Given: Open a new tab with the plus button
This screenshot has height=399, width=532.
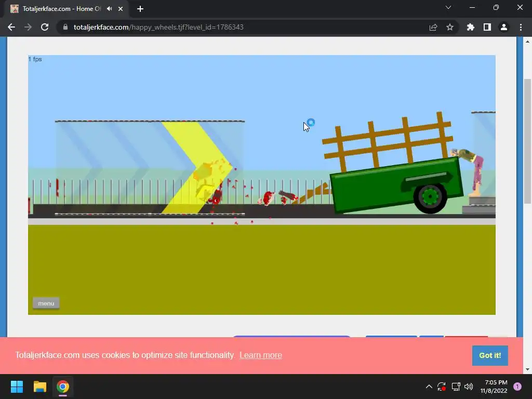Looking at the screenshot, I should click(140, 9).
